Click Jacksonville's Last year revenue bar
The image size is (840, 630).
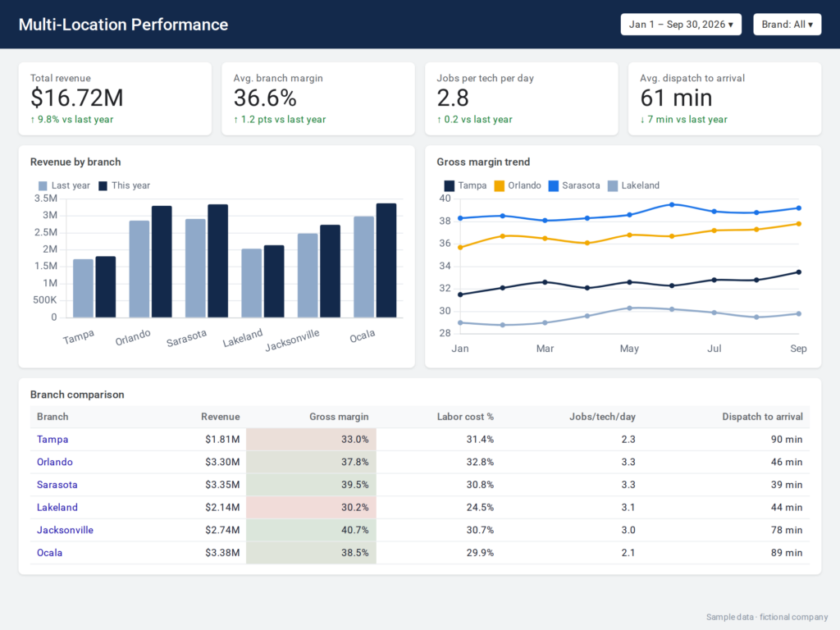click(x=308, y=276)
